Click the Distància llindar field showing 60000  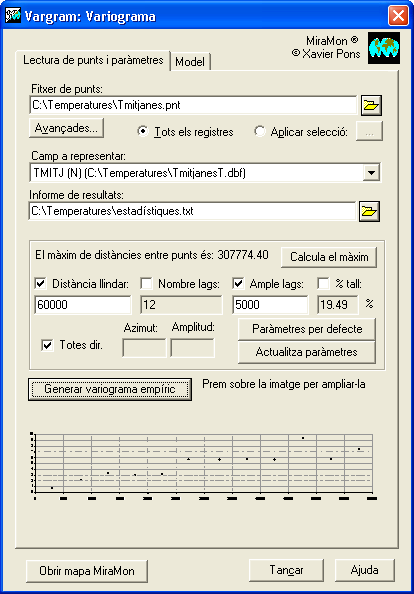click(83, 305)
